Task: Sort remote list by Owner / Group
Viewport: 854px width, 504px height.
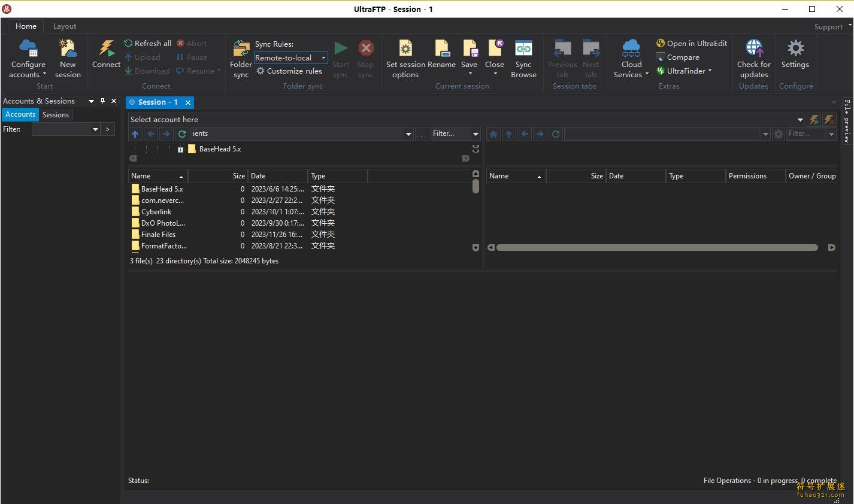Action: (811, 176)
